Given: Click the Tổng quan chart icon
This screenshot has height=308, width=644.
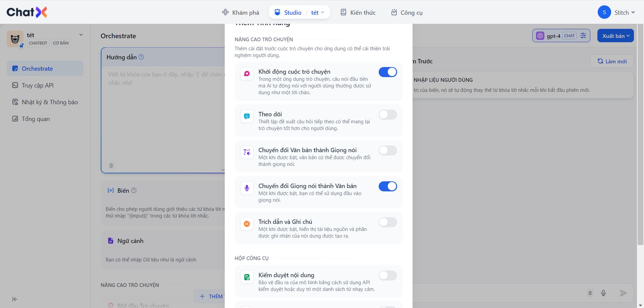Looking at the screenshot, I should click(15, 119).
